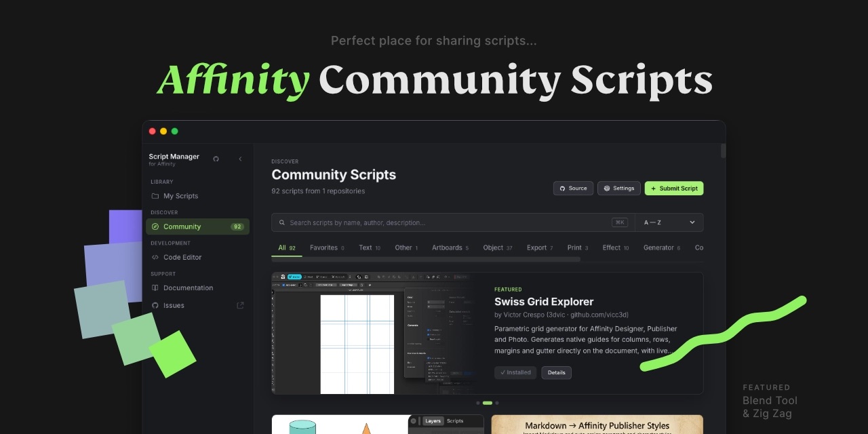Click the Markdown Affinity Publisher Styles card

[597, 425]
